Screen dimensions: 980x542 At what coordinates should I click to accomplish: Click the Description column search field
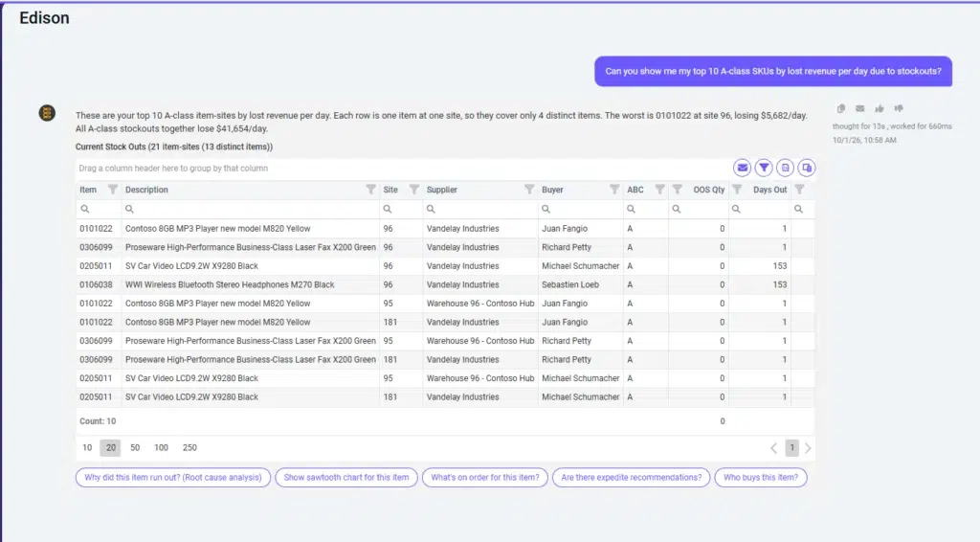251,209
